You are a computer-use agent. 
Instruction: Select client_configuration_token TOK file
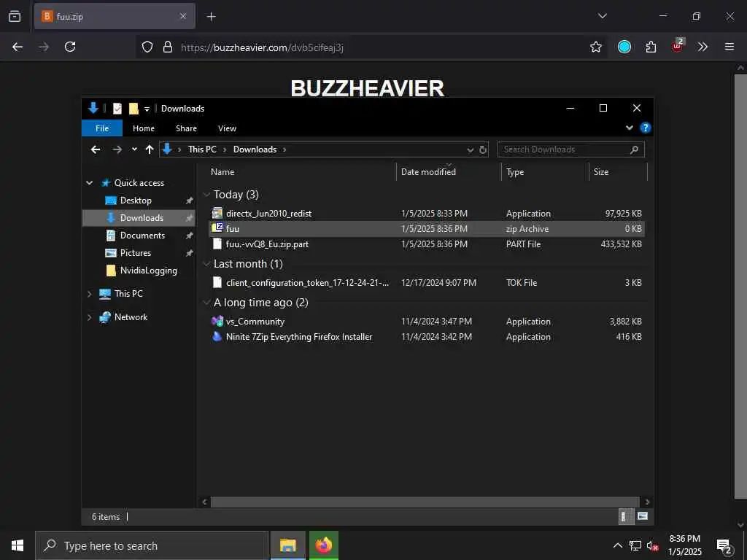coord(426,282)
